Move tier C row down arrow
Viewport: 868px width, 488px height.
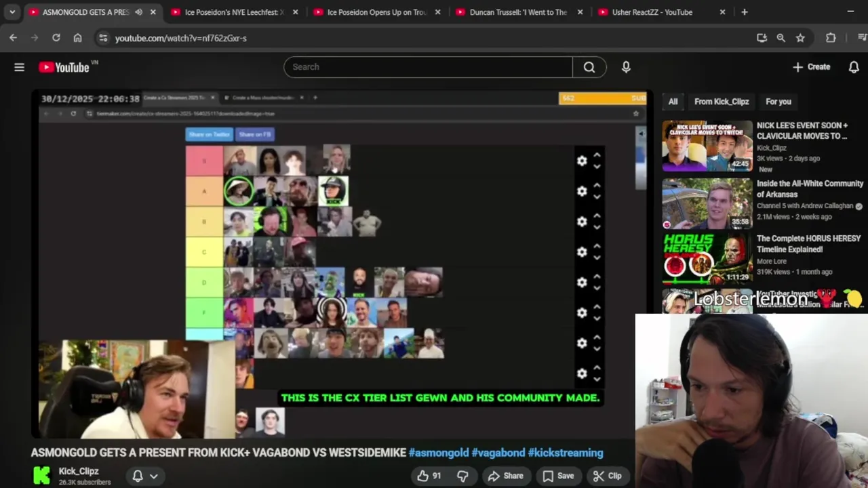597,258
